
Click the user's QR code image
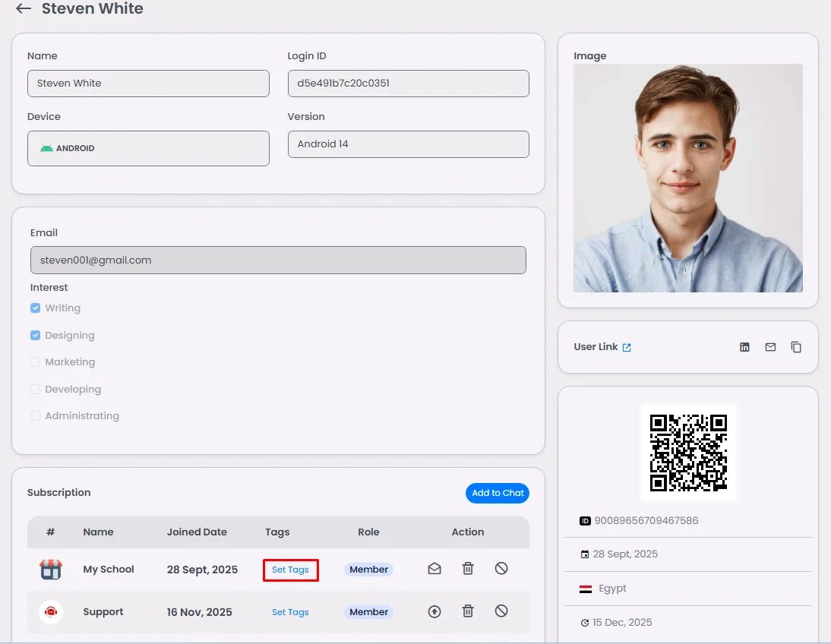pyautogui.click(x=688, y=453)
